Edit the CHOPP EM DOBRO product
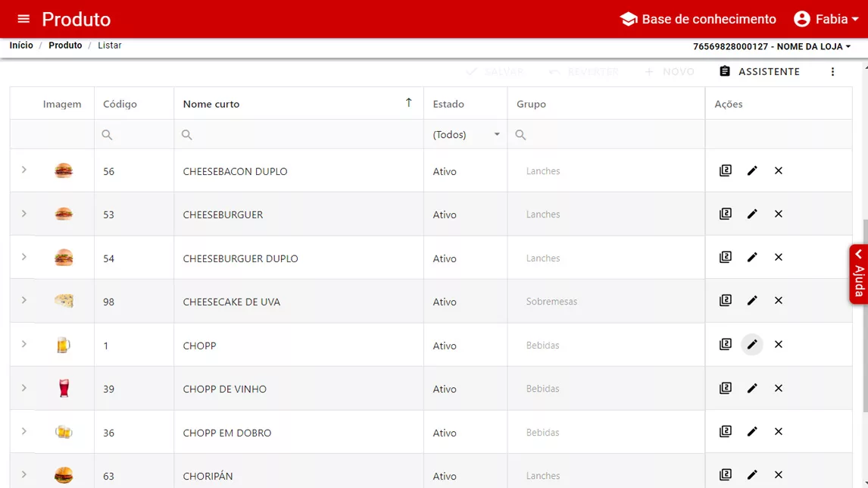This screenshot has height=488, width=868. (x=752, y=431)
